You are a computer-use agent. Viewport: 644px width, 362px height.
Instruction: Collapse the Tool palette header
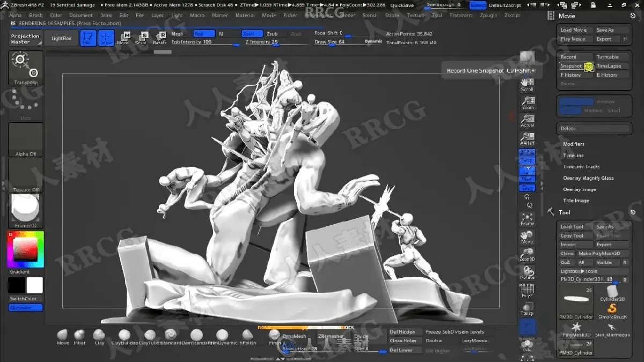click(x=565, y=212)
